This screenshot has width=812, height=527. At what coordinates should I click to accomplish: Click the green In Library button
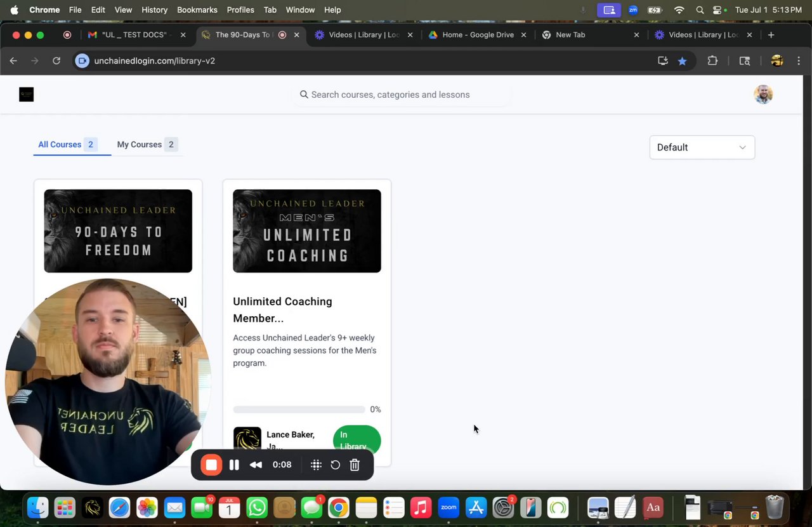(x=357, y=439)
